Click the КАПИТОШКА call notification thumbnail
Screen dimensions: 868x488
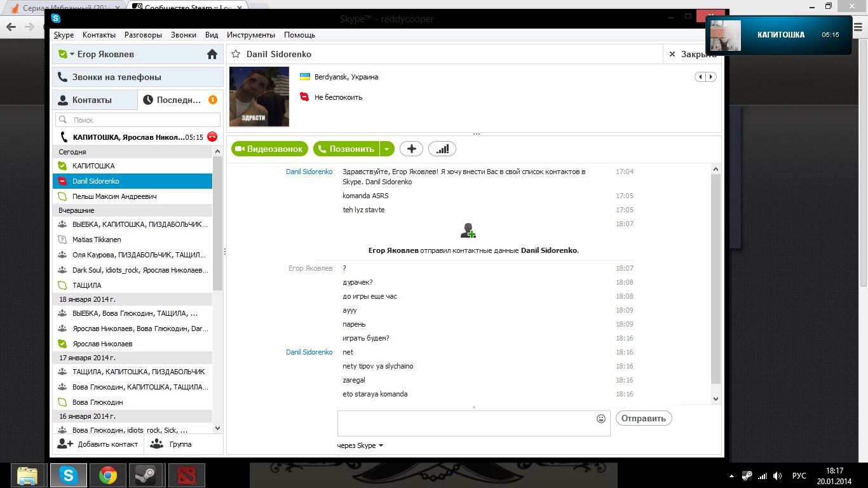pyautogui.click(x=725, y=35)
